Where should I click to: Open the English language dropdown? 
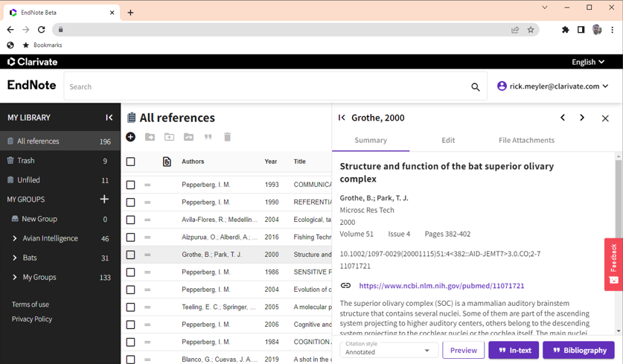pos(588,62)
